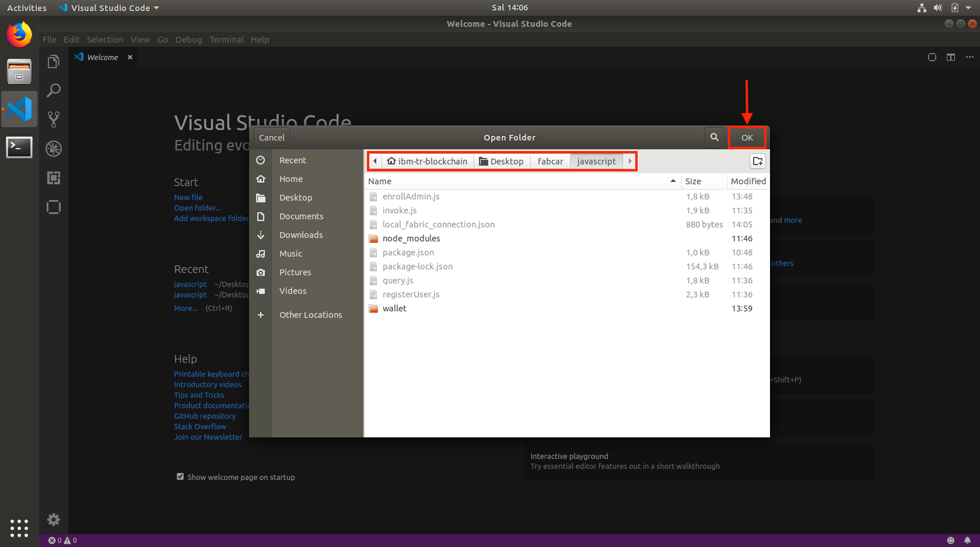
Task: Open the Edit menu
Action: coord(72,40)
